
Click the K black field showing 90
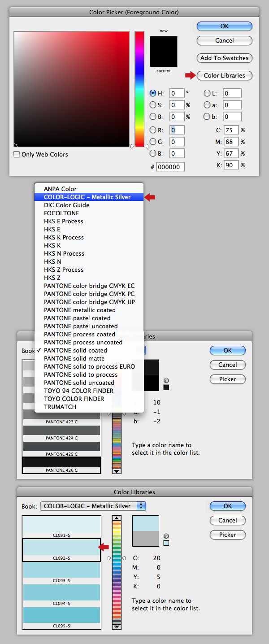tap(231, 165)
